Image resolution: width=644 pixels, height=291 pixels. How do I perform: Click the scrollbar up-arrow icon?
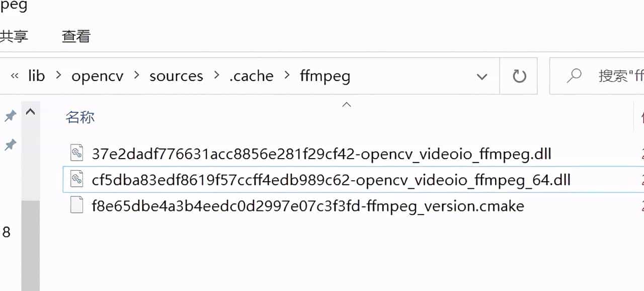tap(31, 112)
